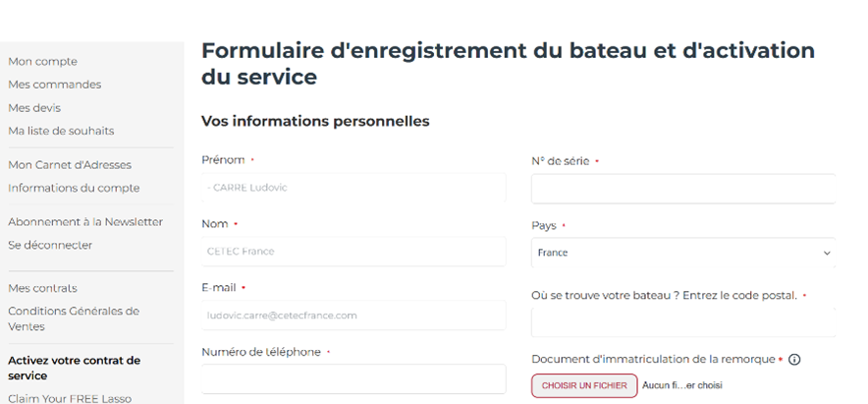Click the Choisir un fichier button
The height and width of the screenshot is (404, 868).
tap(584, 385)
